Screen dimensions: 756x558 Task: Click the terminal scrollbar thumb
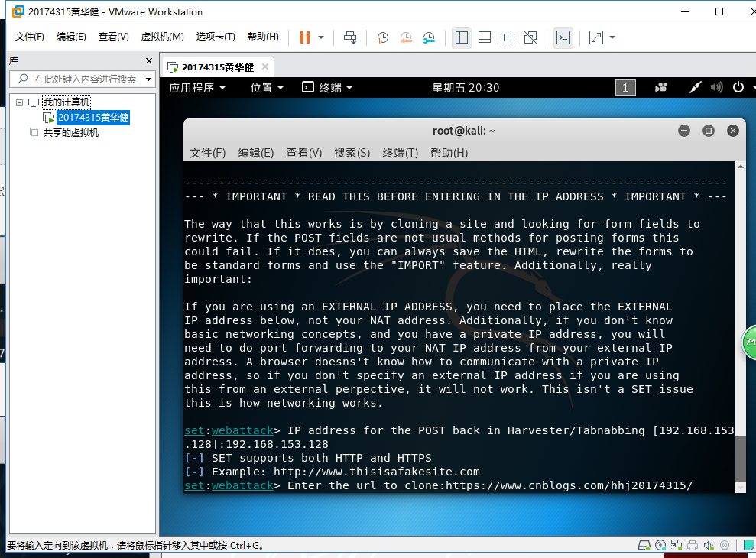click(741, 458)
